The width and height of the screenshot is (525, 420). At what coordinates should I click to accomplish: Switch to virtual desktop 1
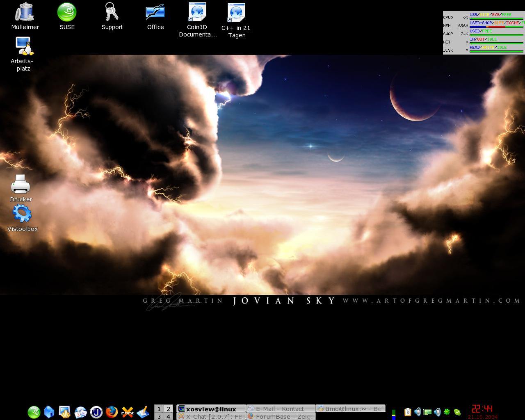pyautogui.click(x=159, y=409)
